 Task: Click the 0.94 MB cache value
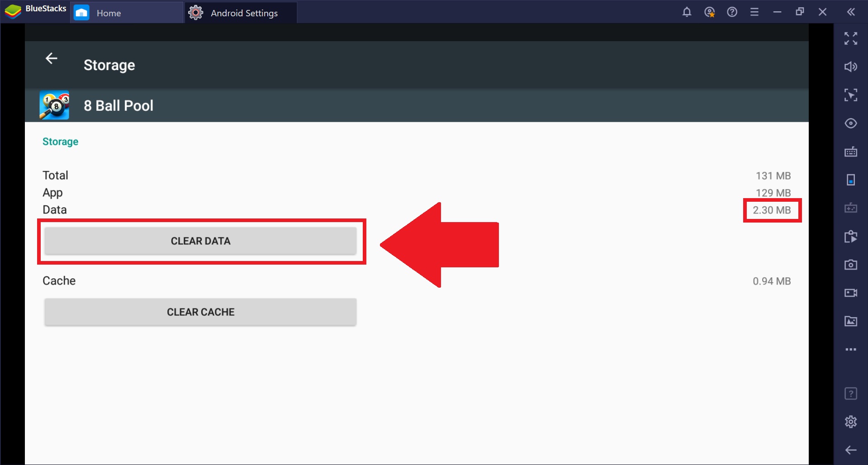[772, 281]
